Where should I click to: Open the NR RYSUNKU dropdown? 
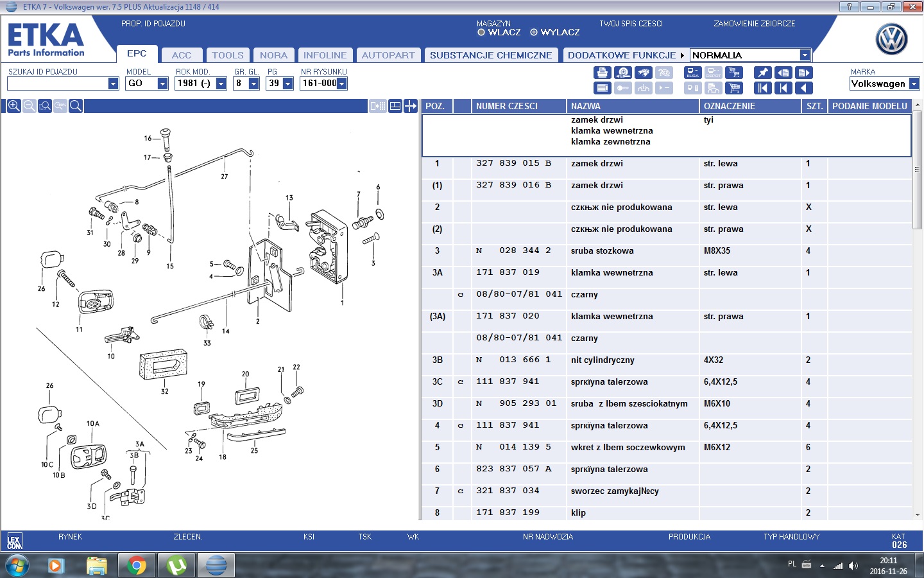pyautogui.click(x=341, y=83)
